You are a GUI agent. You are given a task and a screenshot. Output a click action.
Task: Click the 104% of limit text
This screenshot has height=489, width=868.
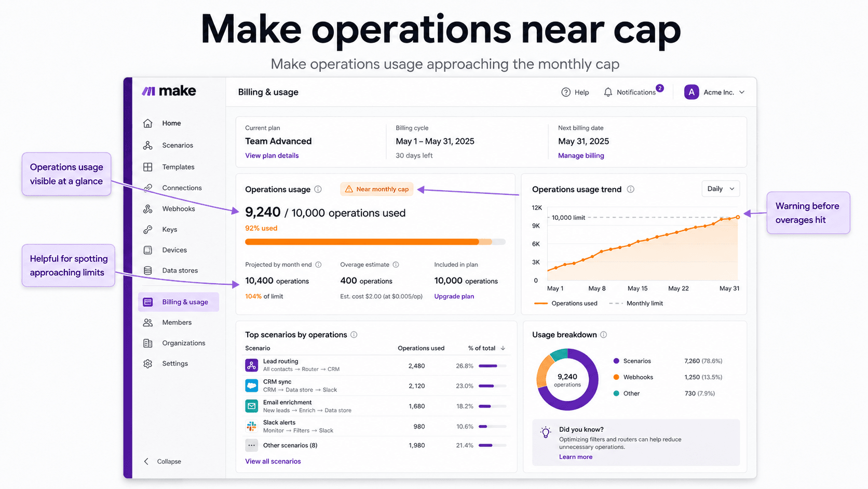264,296
